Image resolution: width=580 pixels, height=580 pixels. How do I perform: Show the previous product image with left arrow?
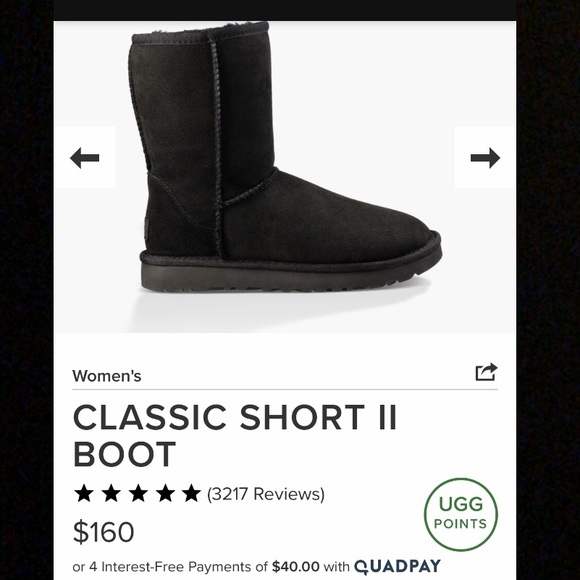coord(85,158)
